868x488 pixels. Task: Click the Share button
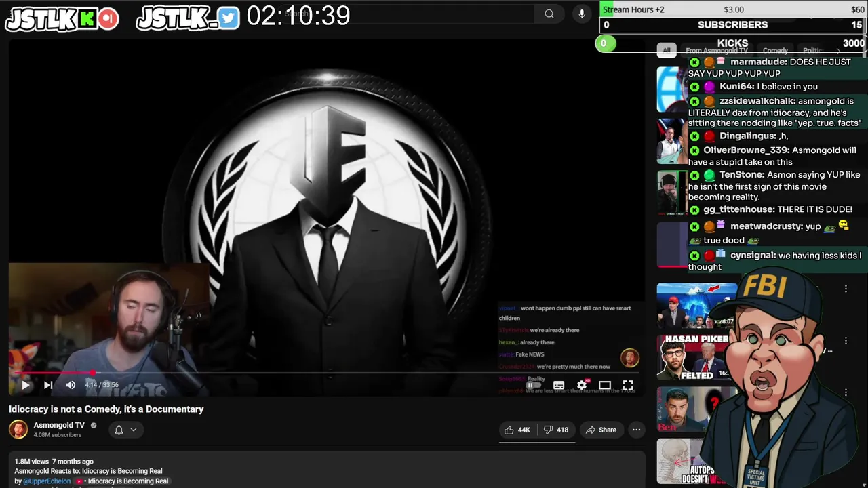tap(601, 430)
